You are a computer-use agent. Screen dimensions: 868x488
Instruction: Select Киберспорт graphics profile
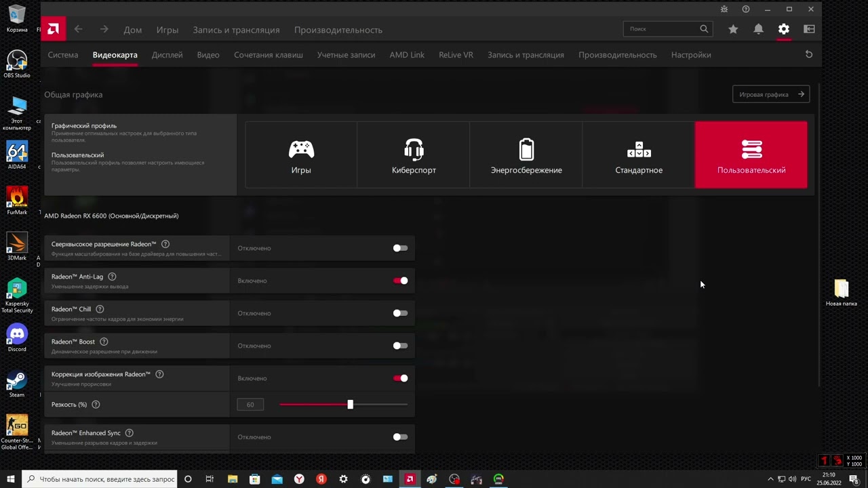(x=414, y=155)
